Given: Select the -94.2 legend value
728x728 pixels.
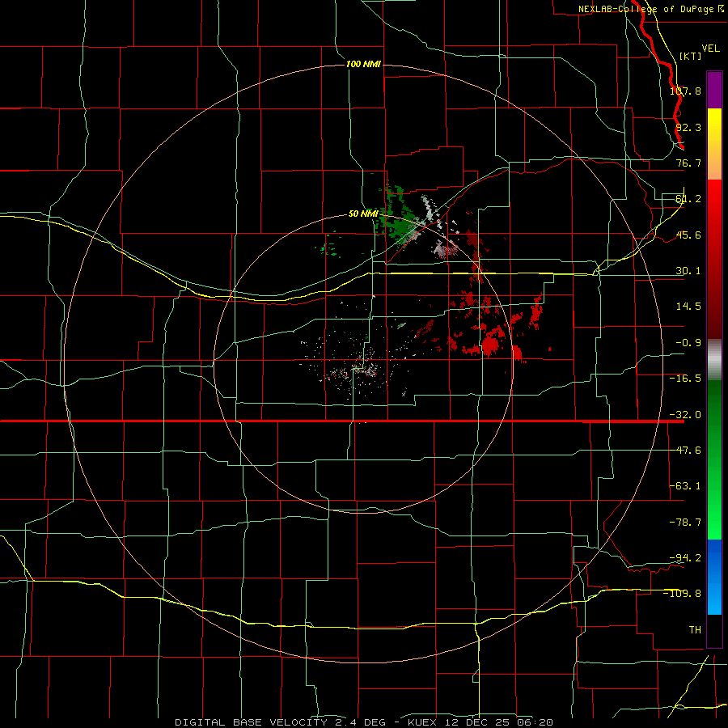Looking at the screenshot, I should tap(685, 557).
